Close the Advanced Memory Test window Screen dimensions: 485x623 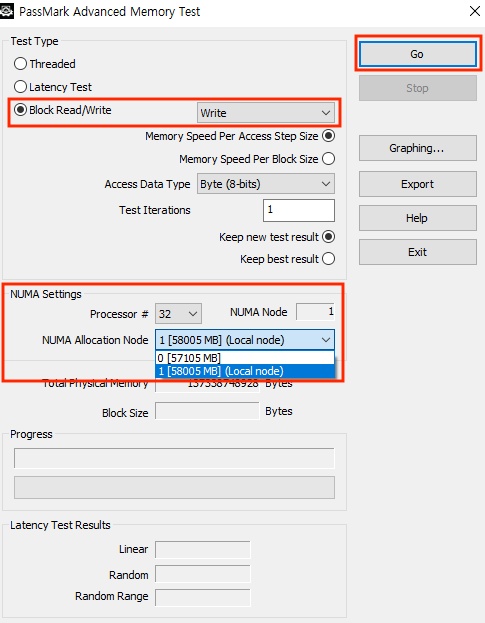[x=475, y=11]
